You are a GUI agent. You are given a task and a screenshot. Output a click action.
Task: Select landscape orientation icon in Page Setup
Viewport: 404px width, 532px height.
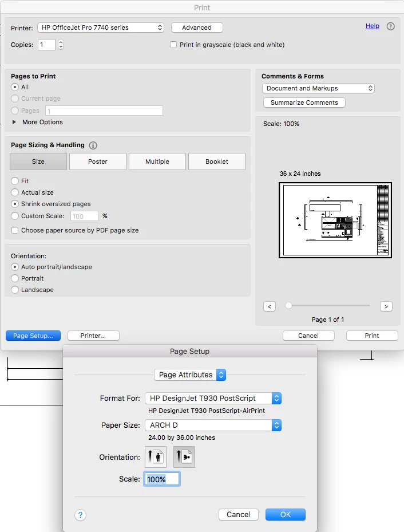(x=184, y=456)
